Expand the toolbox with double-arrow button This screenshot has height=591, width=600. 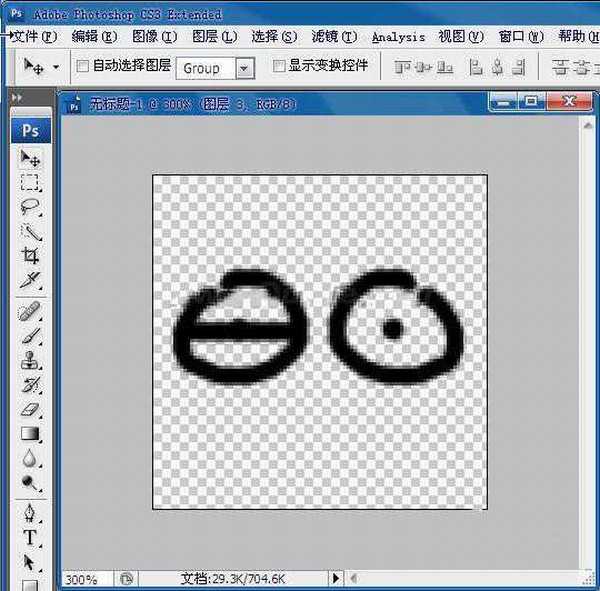point(17,98)
